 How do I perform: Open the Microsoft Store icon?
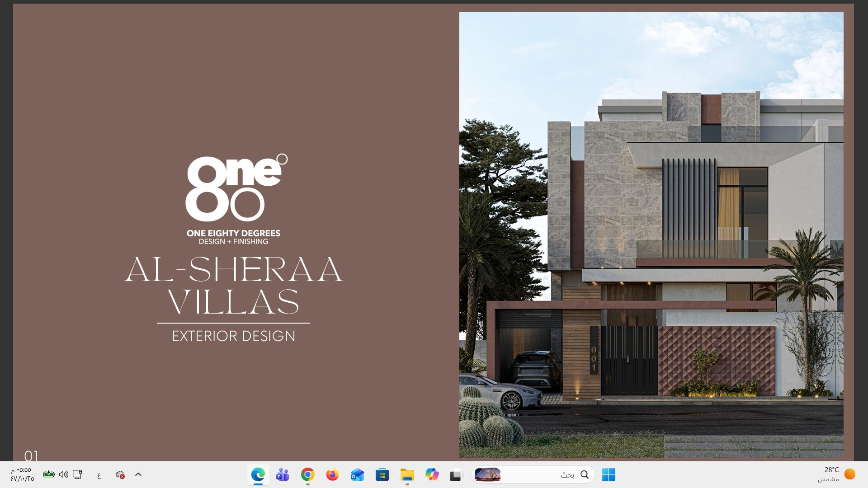382,475
